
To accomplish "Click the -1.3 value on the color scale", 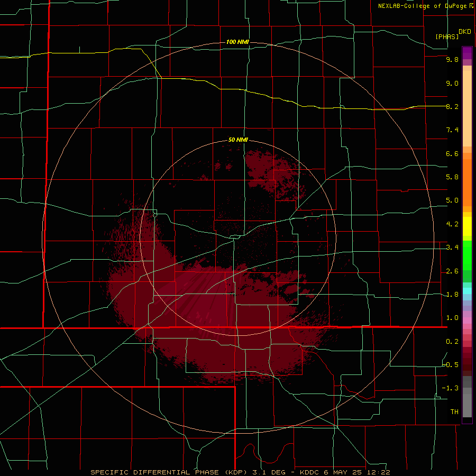I will tap(451, 388).
